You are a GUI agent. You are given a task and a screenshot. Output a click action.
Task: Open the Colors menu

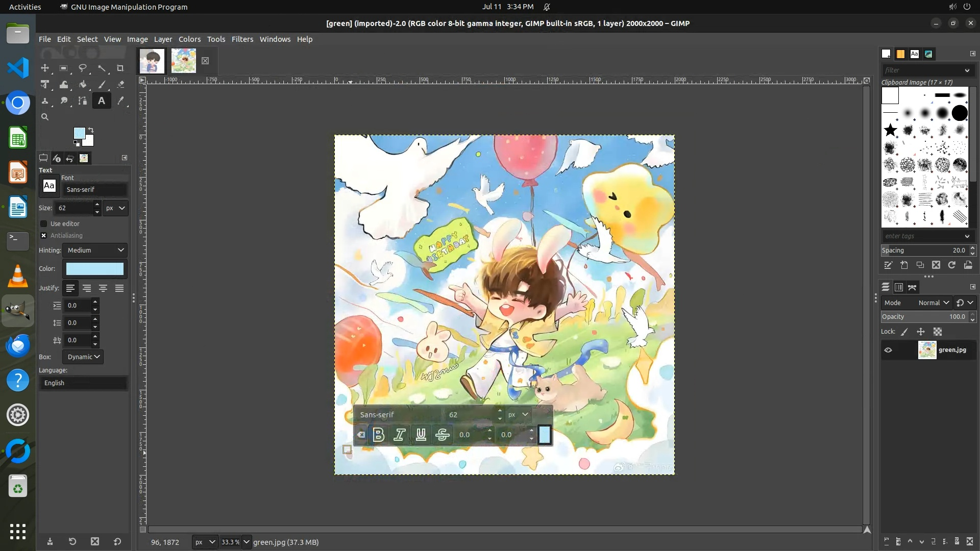pos(189,39)
